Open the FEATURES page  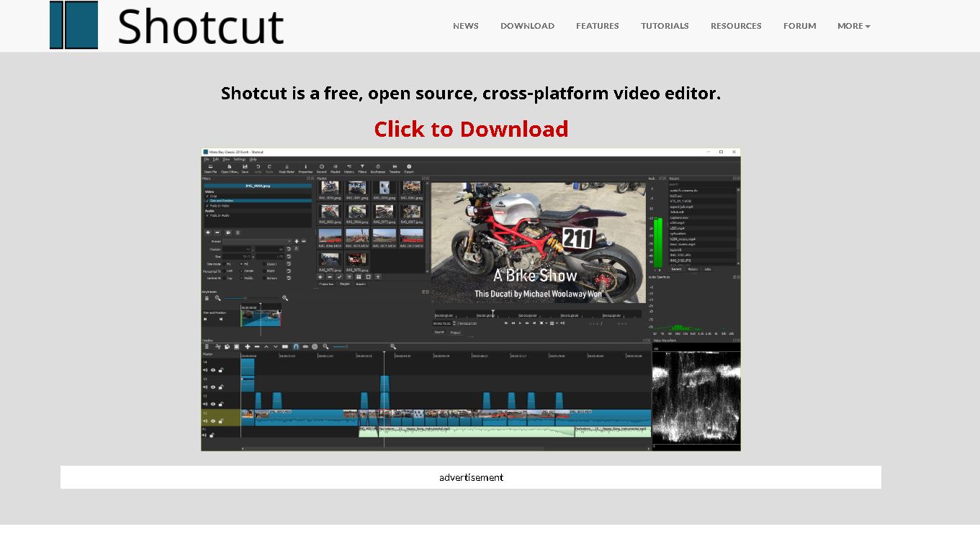[597, 26]
